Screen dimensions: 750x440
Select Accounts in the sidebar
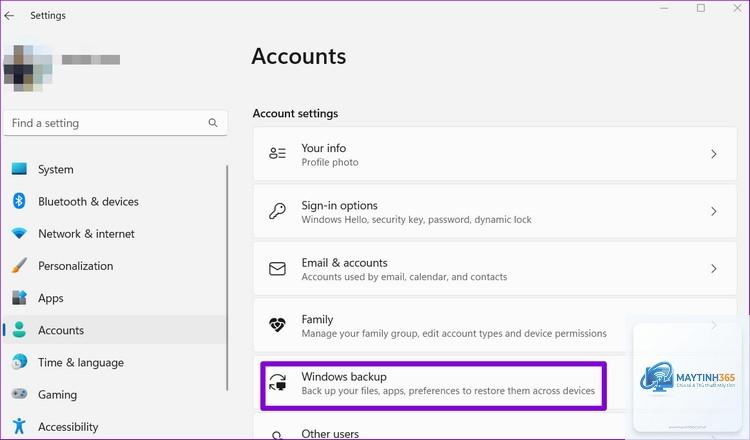[x=115, y=330]
